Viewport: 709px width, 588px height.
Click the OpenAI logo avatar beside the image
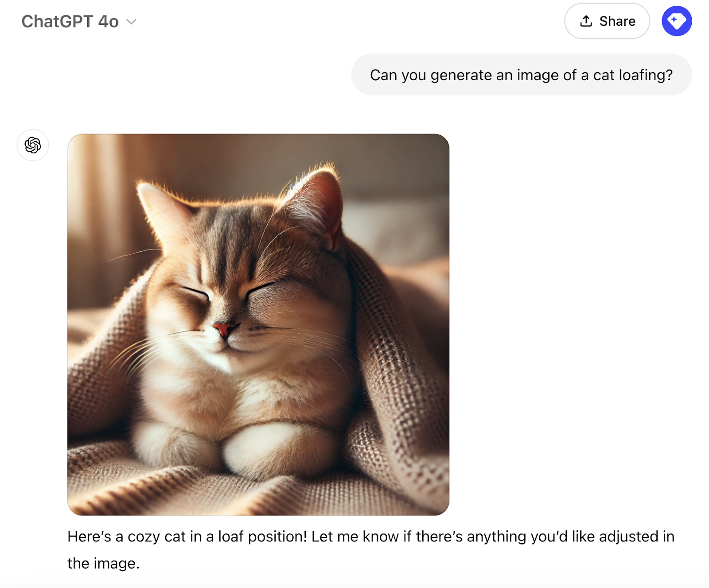tap(34, 145)
